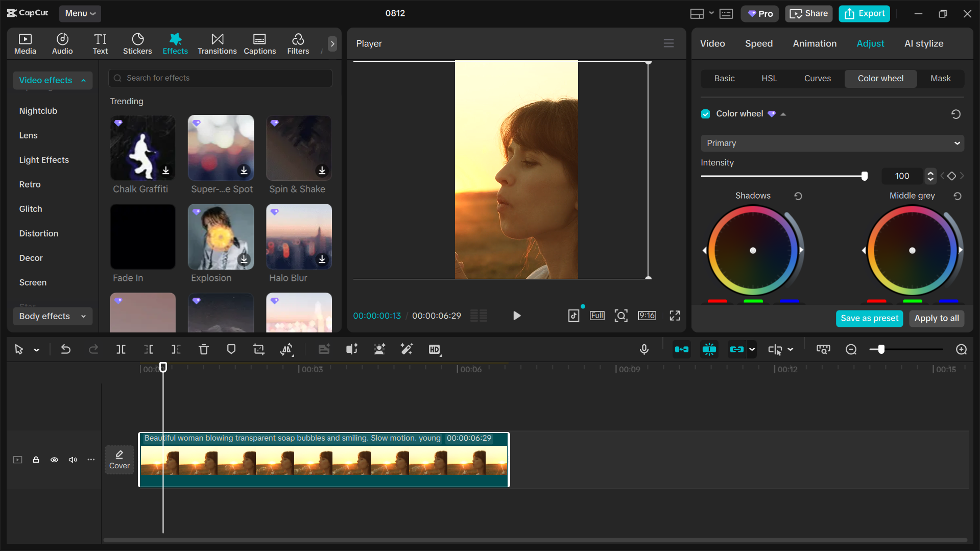Screen dimensions: 980x551
Task: Toggle the Preview axis magnetic snap icon
Action: pyautogui.click(x=709, y=349)
